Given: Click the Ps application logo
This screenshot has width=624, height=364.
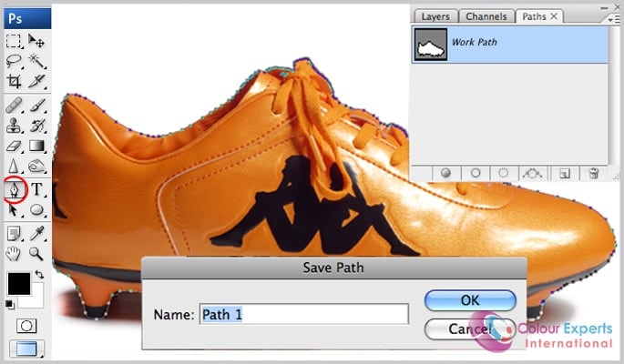Looking at the screenshot, I should pyautogui.click(x=27, y=18).
